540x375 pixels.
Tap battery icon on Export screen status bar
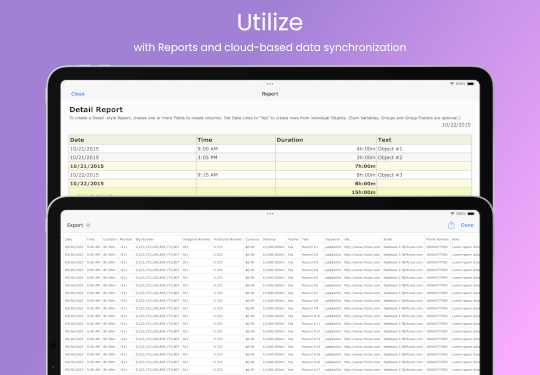(471, 213)
